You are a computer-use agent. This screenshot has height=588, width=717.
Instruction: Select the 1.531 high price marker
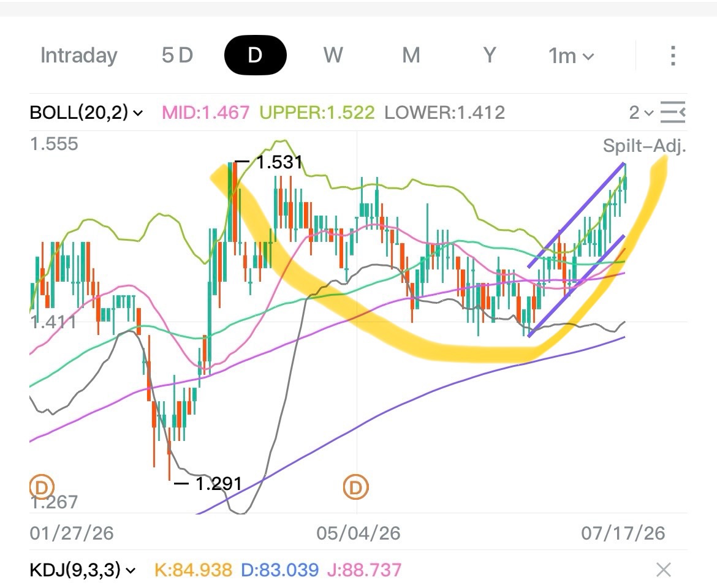[x=268, y=162]
